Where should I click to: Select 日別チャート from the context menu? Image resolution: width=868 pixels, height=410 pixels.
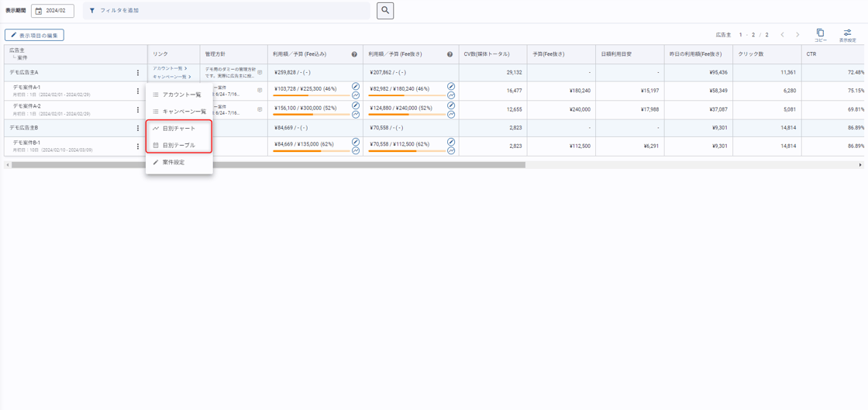coord(179,129)
